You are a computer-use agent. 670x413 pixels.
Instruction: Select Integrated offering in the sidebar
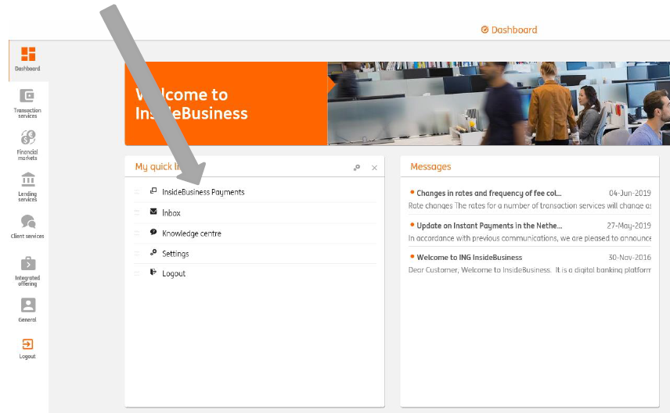28,269
